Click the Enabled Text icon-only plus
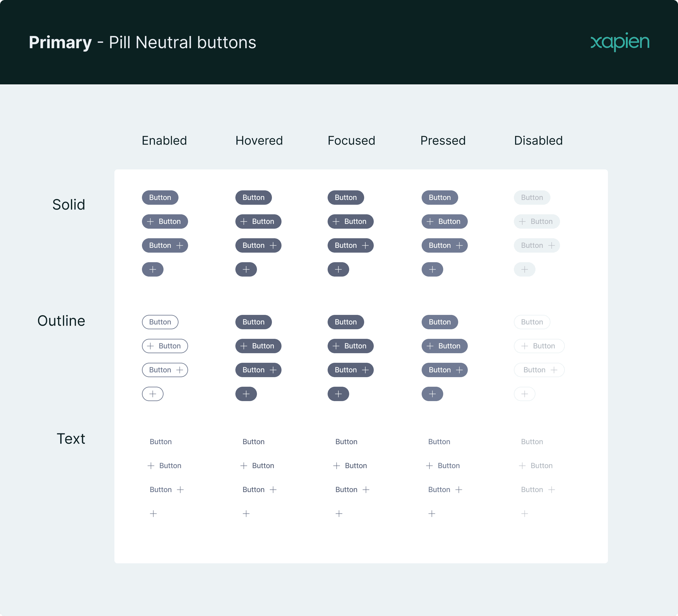 pyautogui.click(x=153, y=514)
